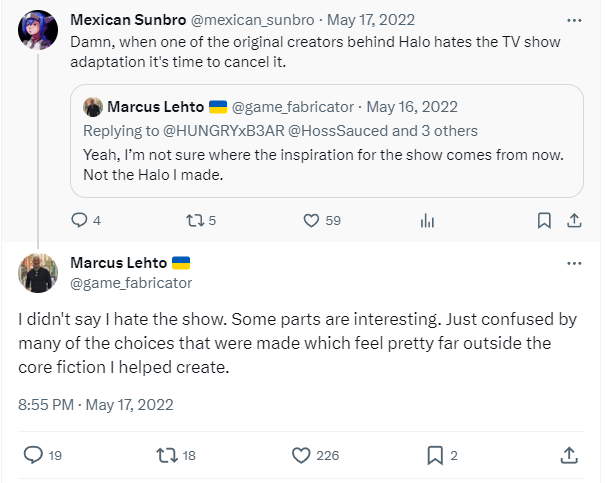Viewport: 606px width, 483px height.
Task: Like Mexican Sunbro's tweet
Action: point(311,220)
